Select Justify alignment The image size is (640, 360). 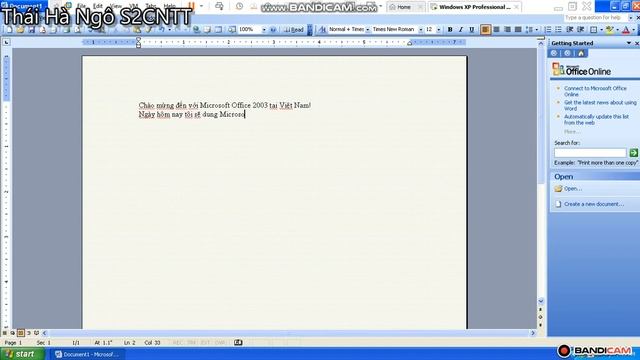pos(518,30)
